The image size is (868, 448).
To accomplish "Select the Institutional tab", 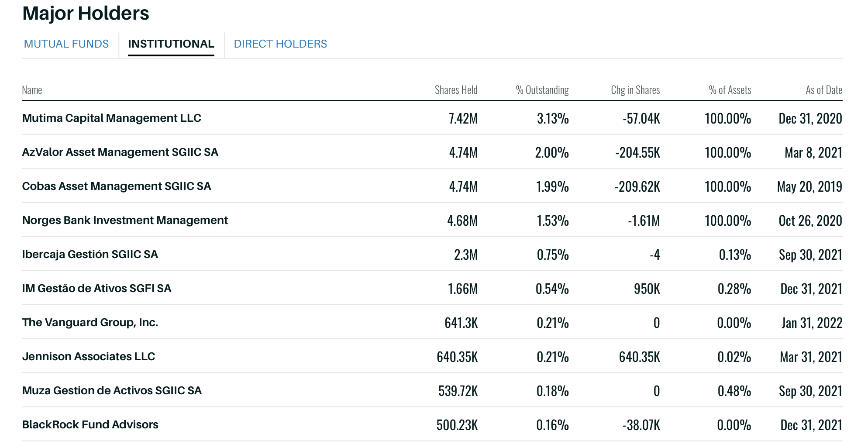I will click(171, 44).
